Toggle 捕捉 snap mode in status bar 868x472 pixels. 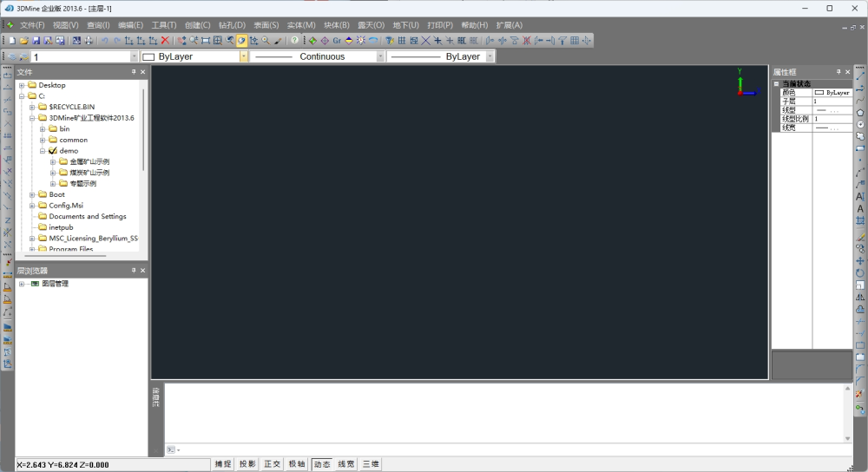pyautogui.click(x=223, y=464)
